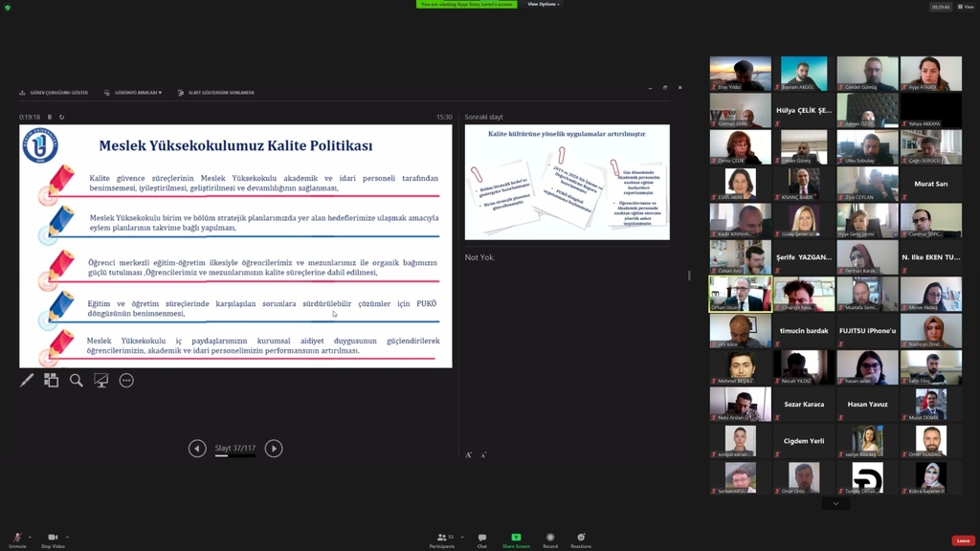The width and height of the screenshot is (980, 551).
Task: Open the Participants panel
Action: [442, 538]
